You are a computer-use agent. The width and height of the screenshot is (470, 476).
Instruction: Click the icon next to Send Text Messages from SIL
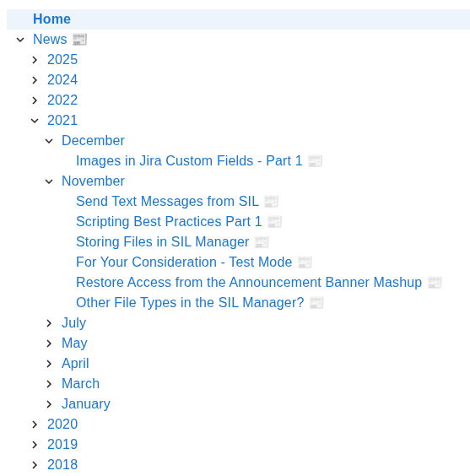tap(271, 202)
